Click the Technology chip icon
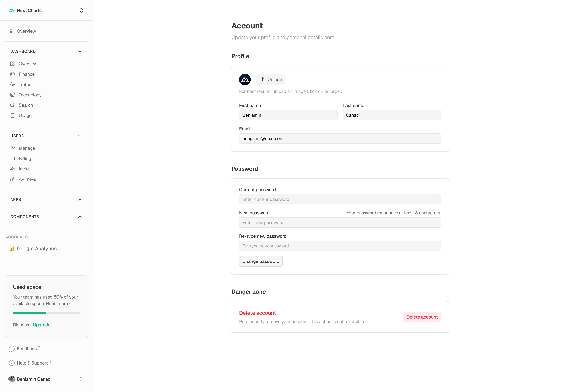587x392 pixels. tap(12, 95)
